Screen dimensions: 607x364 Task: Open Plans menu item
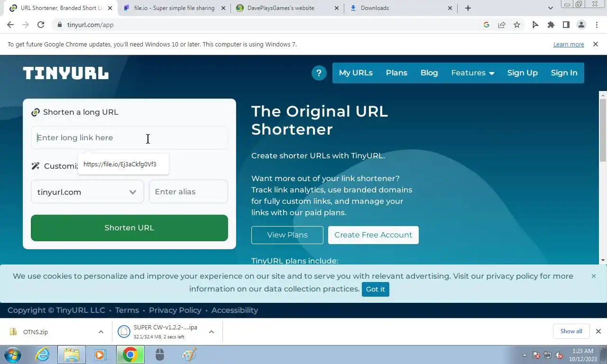(396, 73)
